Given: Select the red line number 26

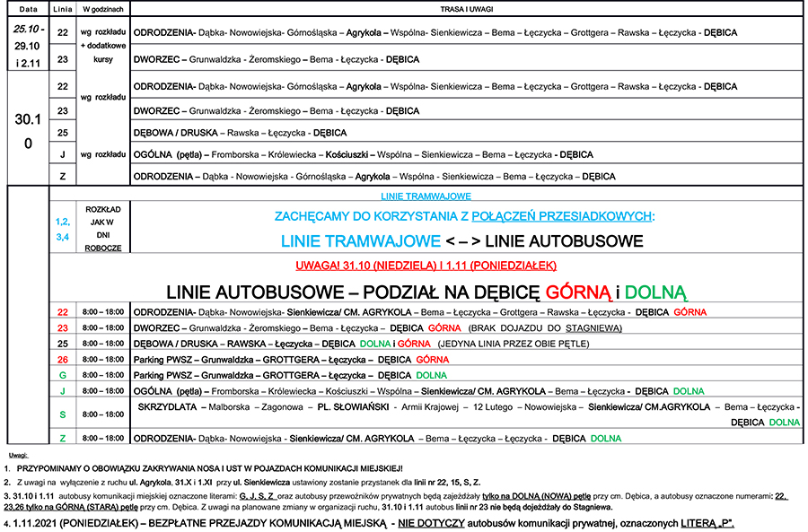Looking at the screenshot, I should (x=63, y=360).
